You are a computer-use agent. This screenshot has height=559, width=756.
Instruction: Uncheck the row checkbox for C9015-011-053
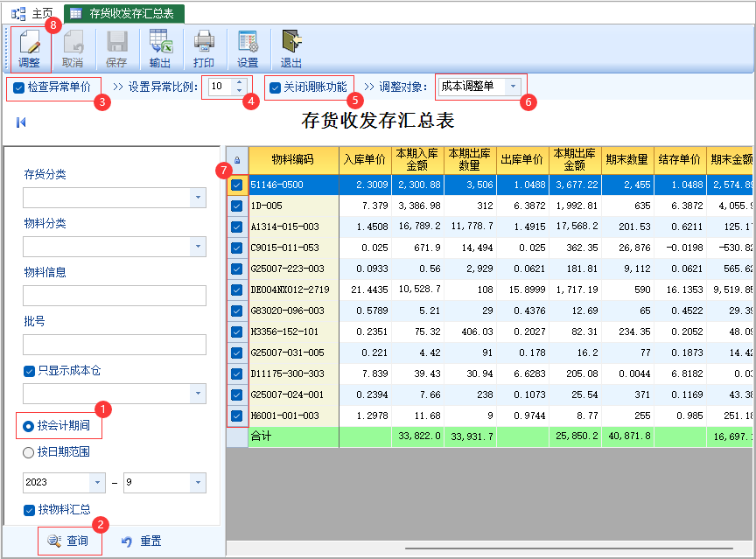coord(237,248)
